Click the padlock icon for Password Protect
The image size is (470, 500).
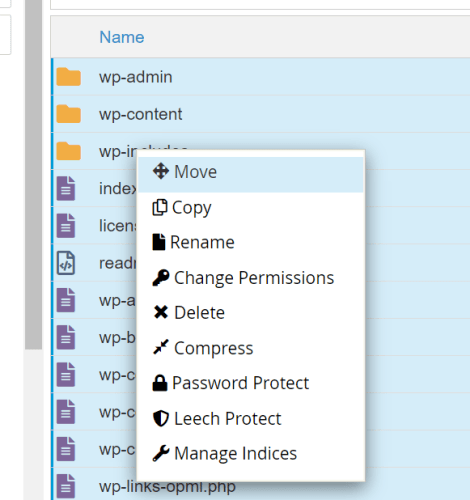click(160, 383)
